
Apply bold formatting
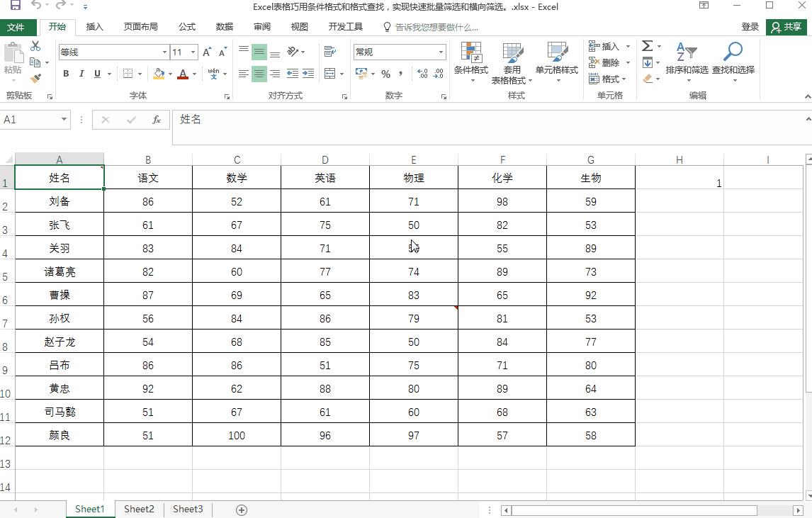[x=65, y=73]
